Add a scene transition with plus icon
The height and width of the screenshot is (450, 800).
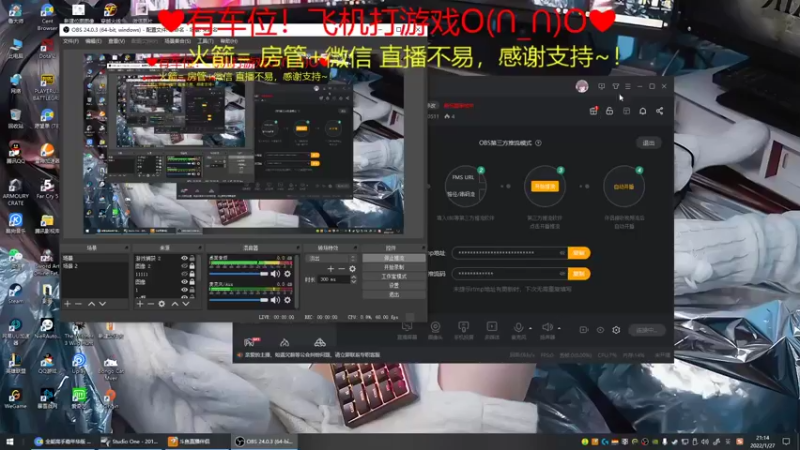click(331, 268)
